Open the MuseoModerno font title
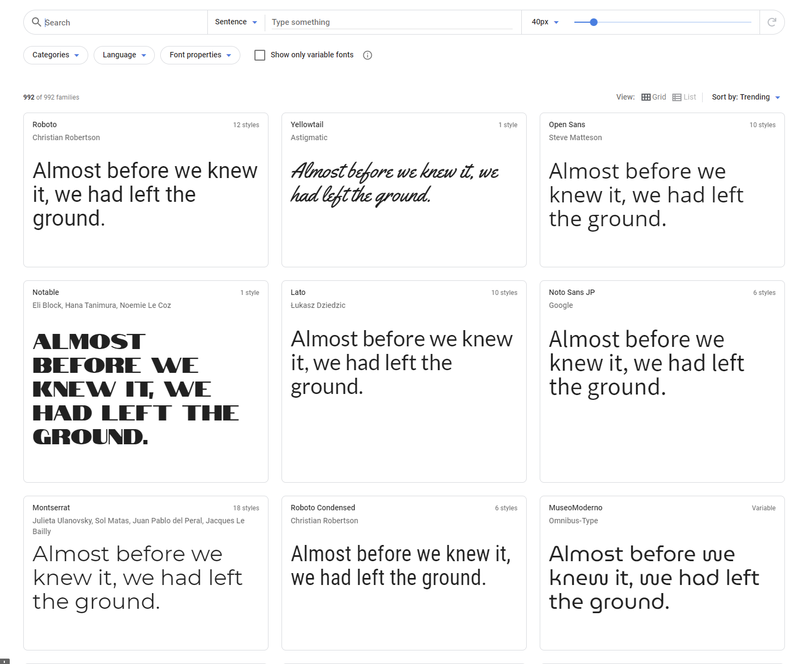 click(575, 508)
